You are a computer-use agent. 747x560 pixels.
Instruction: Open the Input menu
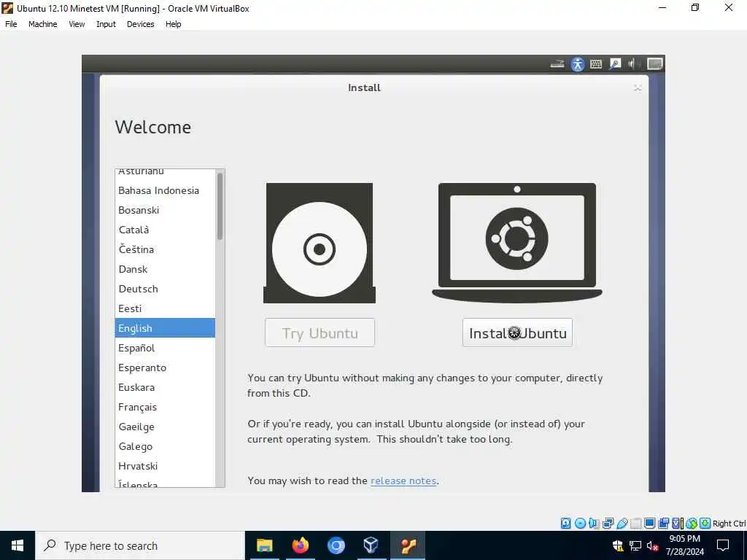[106, 24]
